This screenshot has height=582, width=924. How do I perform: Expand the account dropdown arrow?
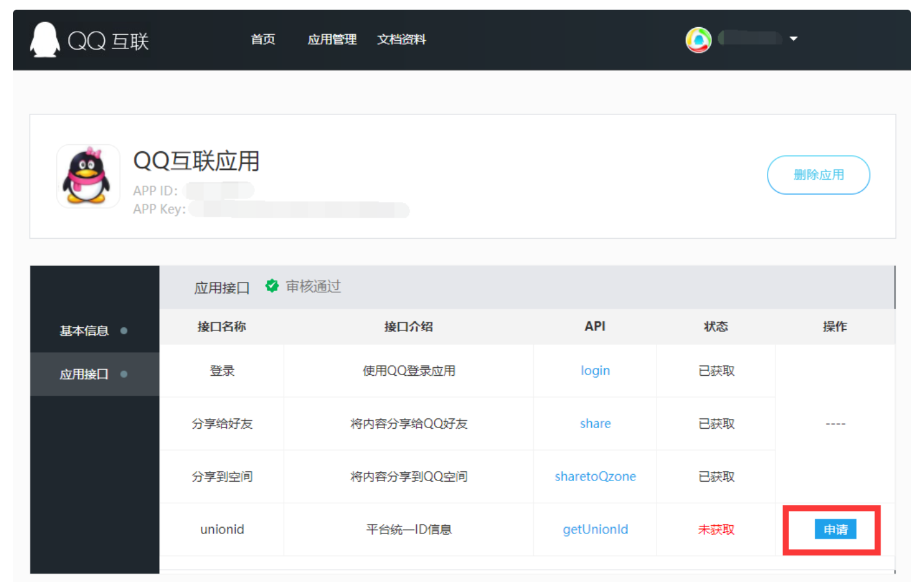tap(793, 39)
